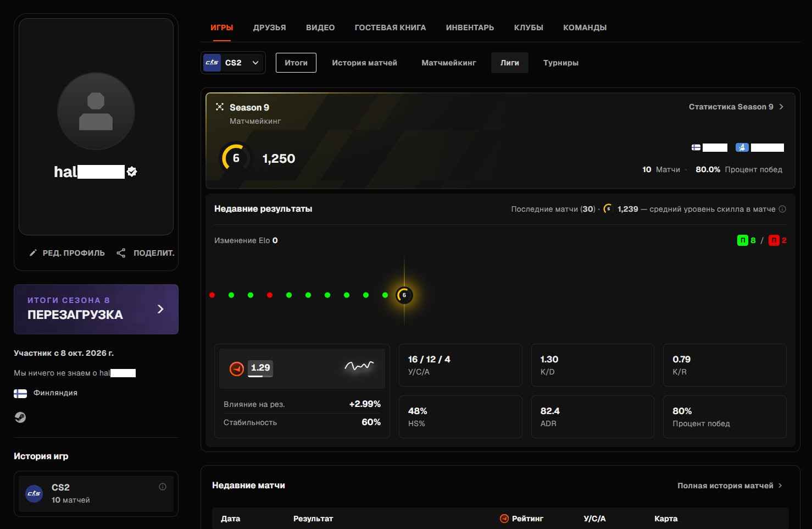Click the 0.79 K/R stat card

tap(725, 365)
